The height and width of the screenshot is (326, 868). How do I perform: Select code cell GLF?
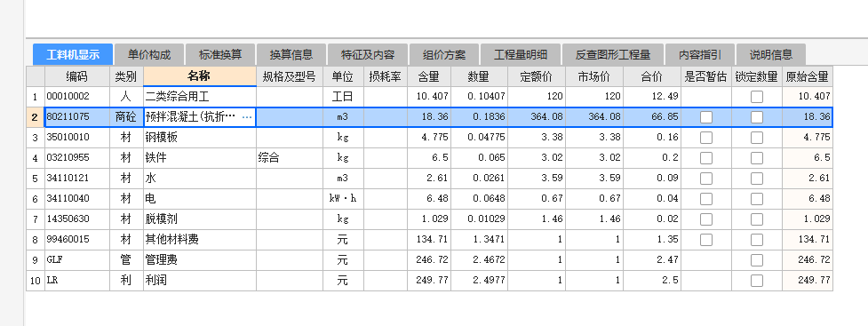pyautogui.click(x=77, y=260)
